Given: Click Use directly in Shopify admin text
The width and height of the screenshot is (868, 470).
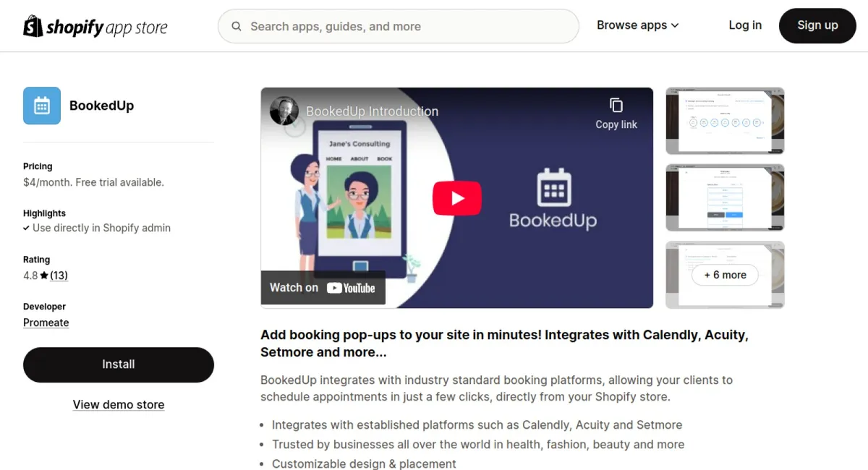Looking at the screenshot, I should (x=101, y=228).
